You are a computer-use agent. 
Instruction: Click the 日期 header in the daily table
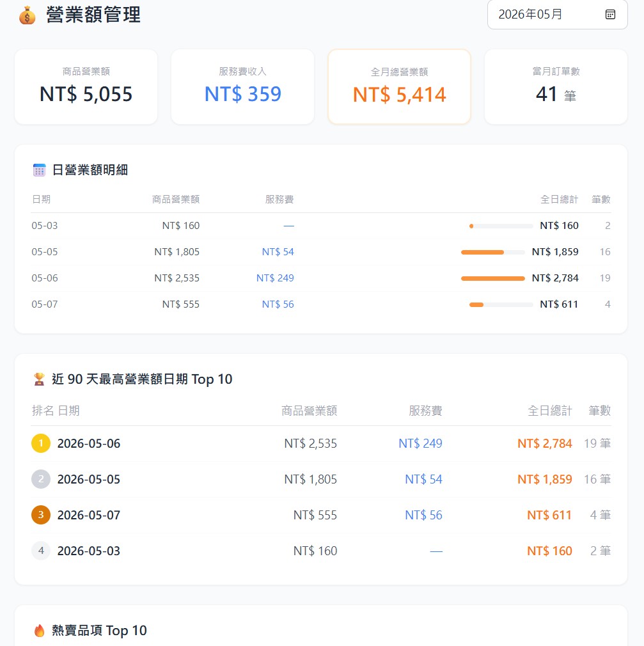click(x=41, y=200)
